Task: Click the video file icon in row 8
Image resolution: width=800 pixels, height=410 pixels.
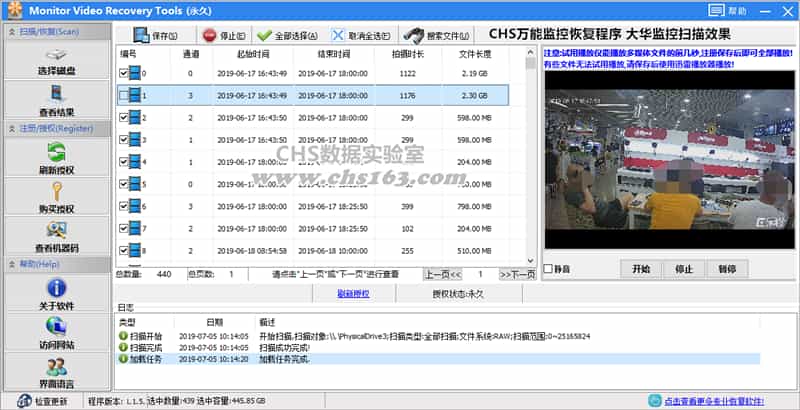Action: click(x=135, y=250)
